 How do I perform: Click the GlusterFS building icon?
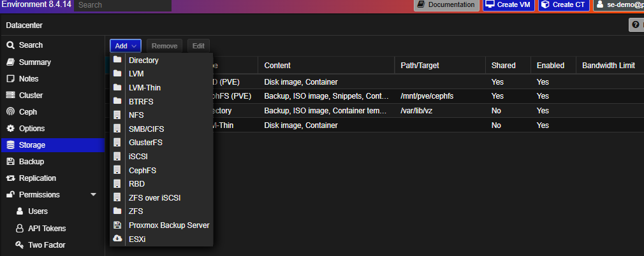(x=117, y=143)
